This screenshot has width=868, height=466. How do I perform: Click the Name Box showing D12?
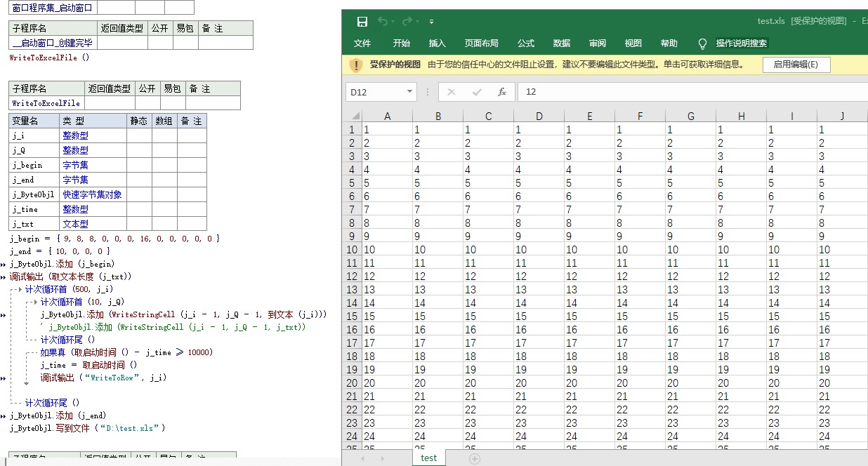[x=375, y=92]
